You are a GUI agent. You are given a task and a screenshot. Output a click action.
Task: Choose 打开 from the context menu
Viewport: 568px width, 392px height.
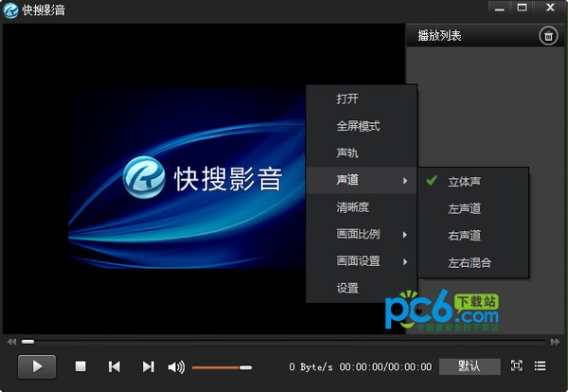(361, 98)
